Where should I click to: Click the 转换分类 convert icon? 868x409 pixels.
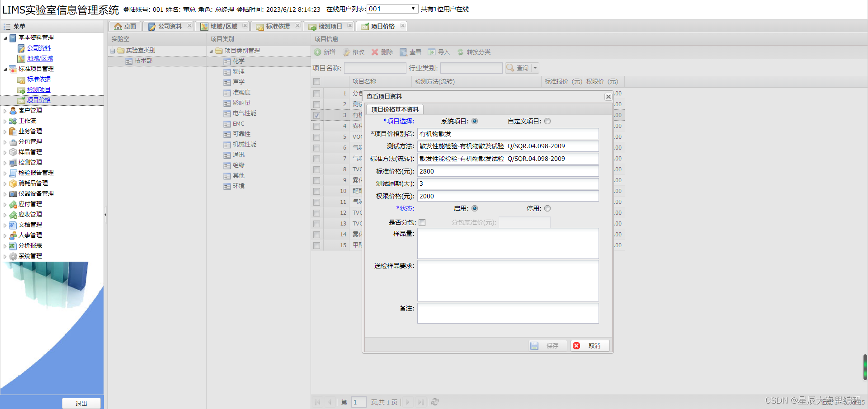[461, 52]
